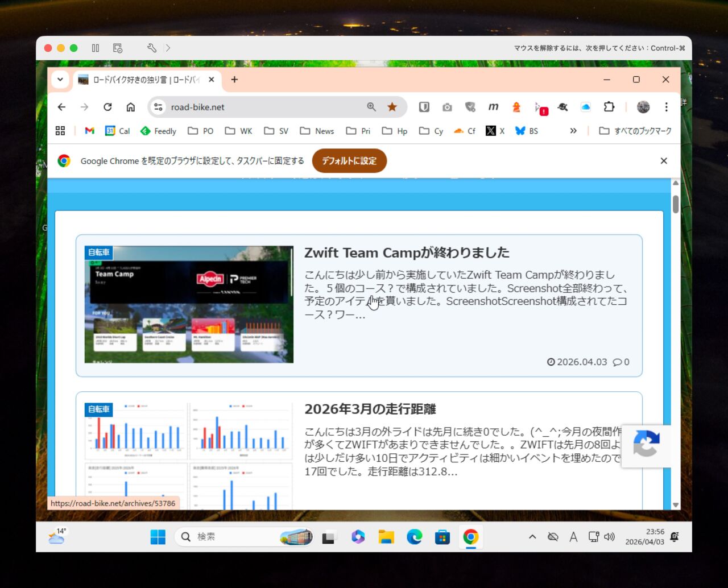Open the 2026年3月の走行距離 article
Viewport: 728px width, 588px height.
click(370, 409)
